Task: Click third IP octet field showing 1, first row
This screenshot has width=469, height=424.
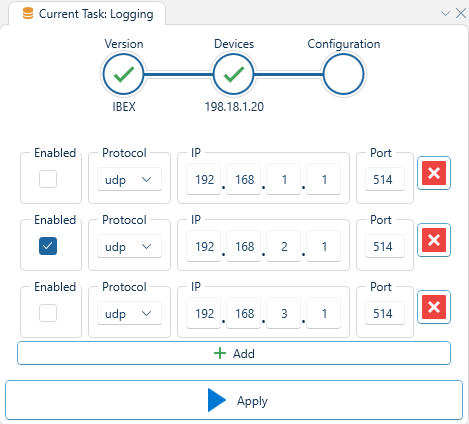Action: pos(284,179)
